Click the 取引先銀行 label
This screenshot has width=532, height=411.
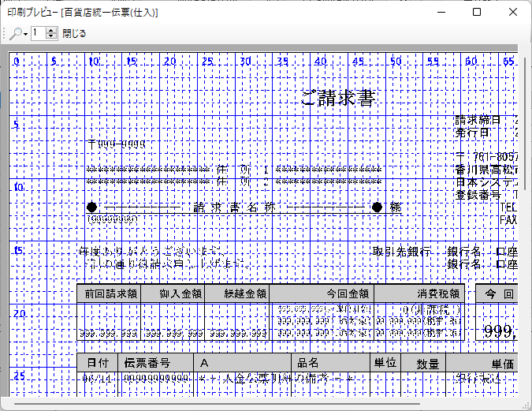click(x=402, y=252)
